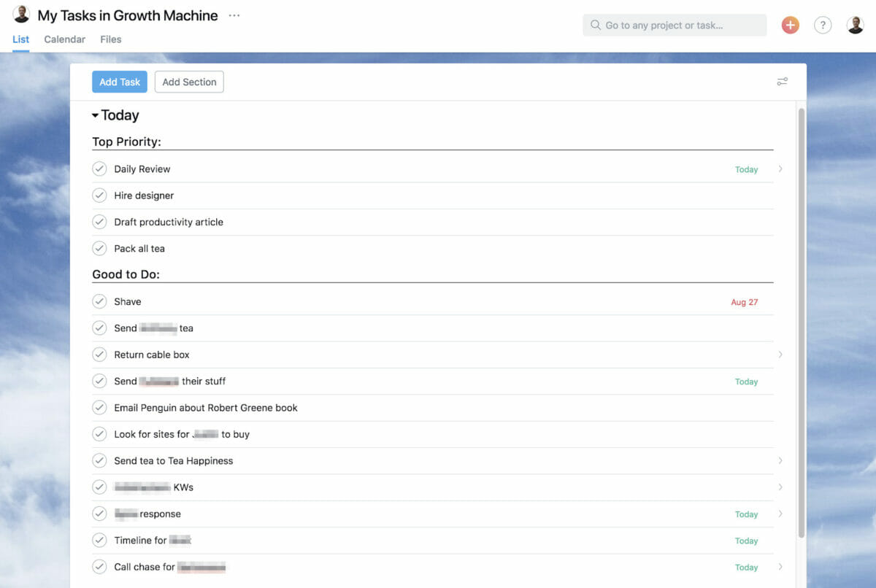The height and width of the screenshot is (588, 876).
Task: Open details arrow for Return cable box
Action: pos(780,355)
